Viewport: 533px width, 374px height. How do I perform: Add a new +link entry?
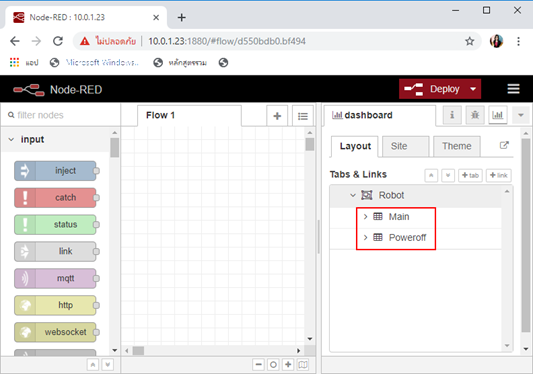pos(498,175)
